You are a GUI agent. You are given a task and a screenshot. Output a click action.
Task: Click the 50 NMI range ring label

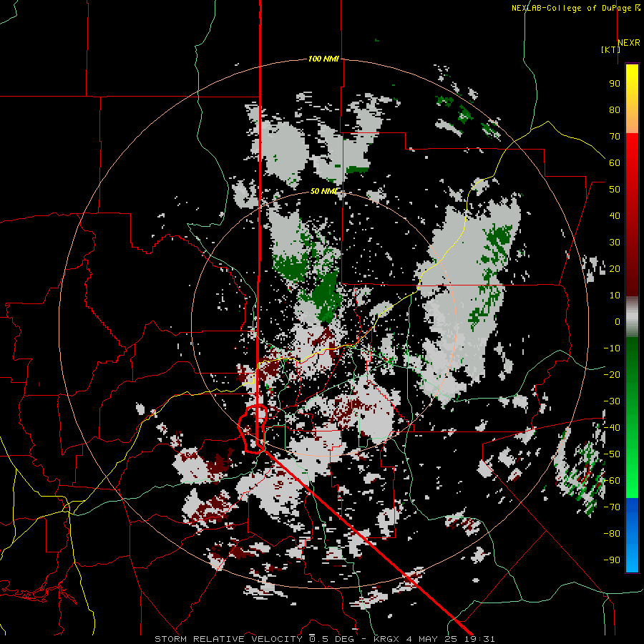tap(323, 191)
